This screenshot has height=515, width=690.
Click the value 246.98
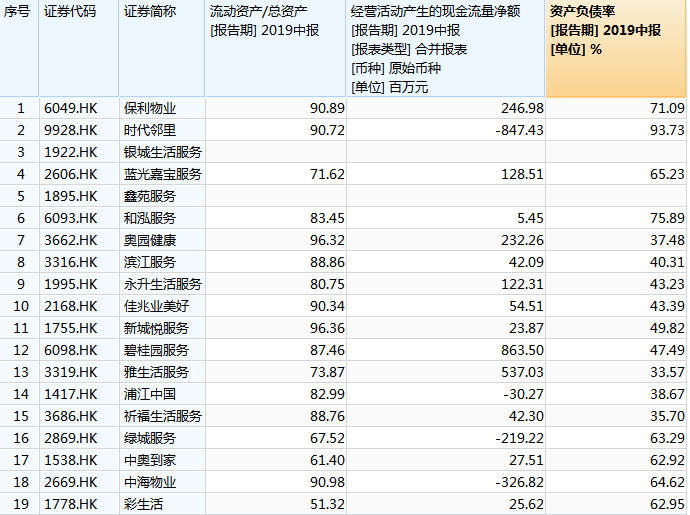tap(522, 108)
